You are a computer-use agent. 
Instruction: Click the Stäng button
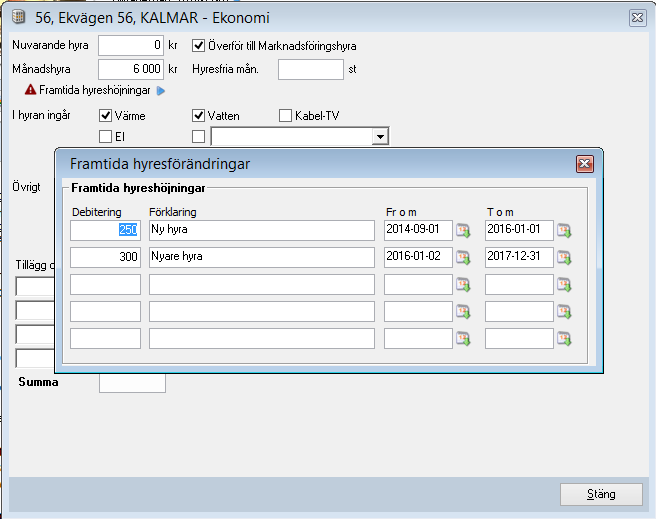(601, 494)
